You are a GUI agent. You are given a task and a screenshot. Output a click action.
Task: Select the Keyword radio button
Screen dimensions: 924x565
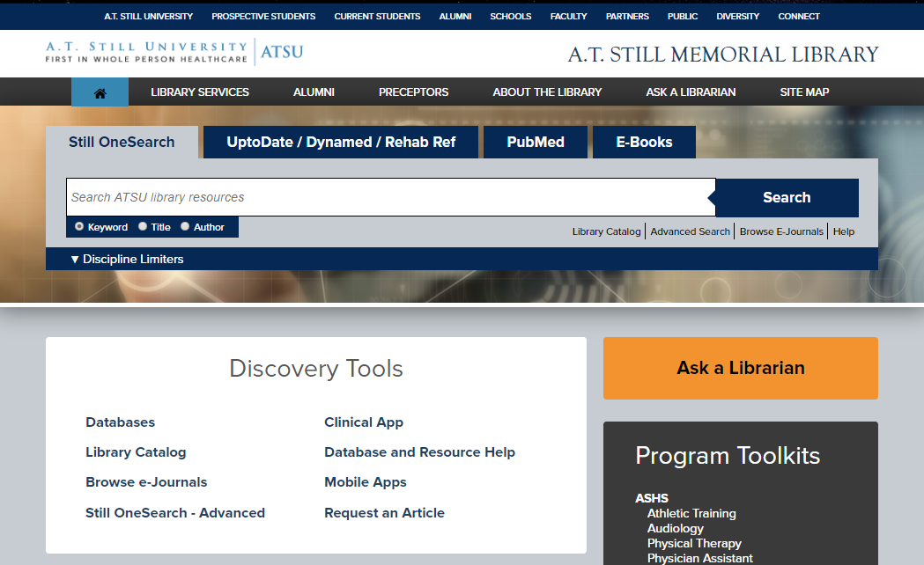(x=79, y=226)
